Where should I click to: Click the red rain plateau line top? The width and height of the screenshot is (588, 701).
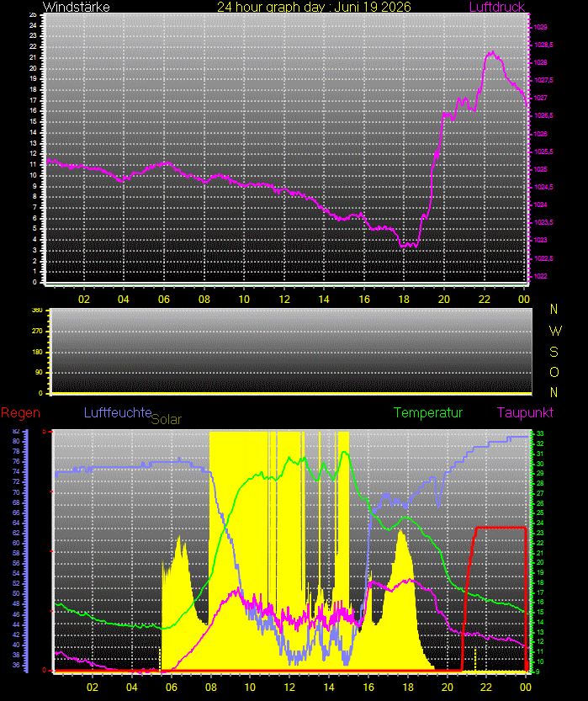(x=501, y=528)
